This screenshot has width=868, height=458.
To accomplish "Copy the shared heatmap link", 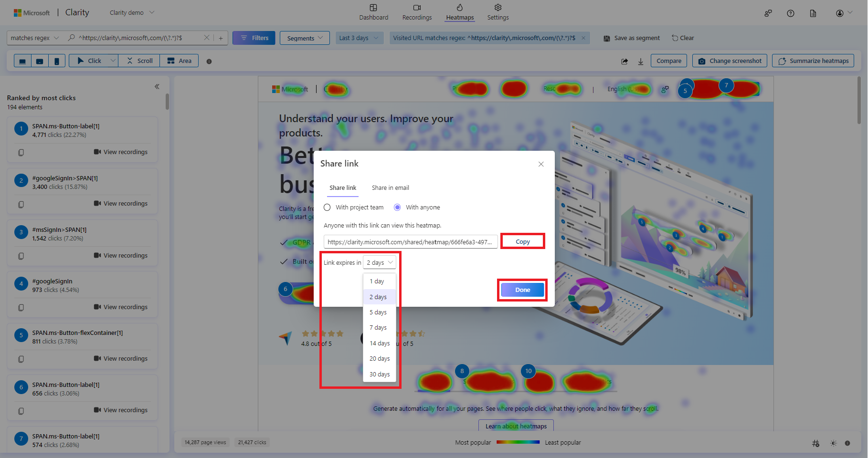I will point(523,241).
